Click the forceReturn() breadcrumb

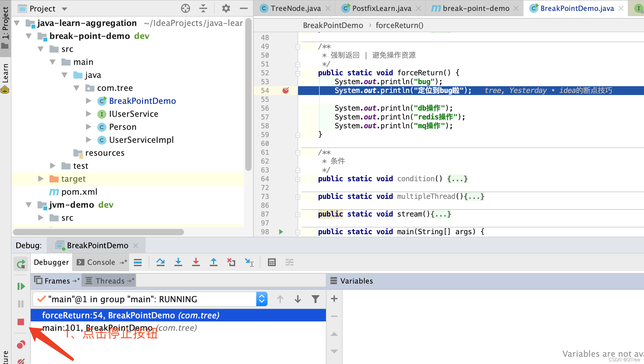(399, 25)
